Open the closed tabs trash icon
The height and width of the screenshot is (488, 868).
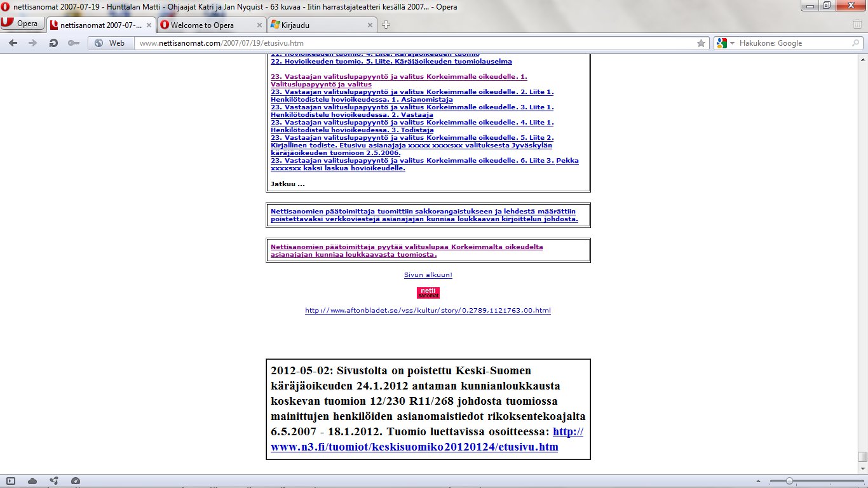[x=857, y=25]
